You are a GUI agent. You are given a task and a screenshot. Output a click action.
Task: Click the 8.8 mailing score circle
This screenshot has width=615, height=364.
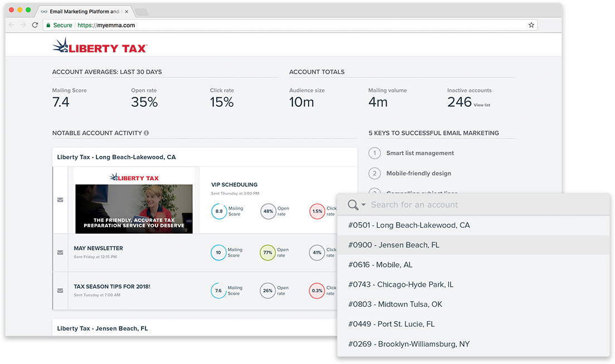219,211
